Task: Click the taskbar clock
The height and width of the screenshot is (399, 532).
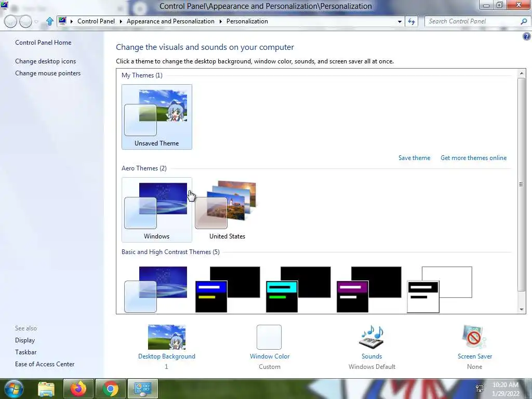Action: pyautogui.click(x=506, y=389)
